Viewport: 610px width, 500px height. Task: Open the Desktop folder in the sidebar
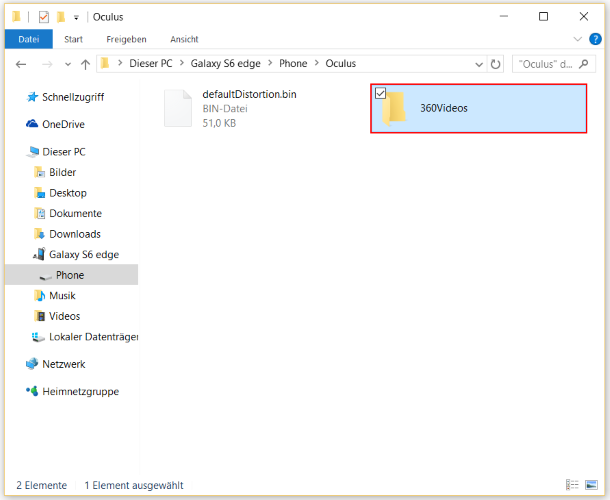[x=60, y=193]
